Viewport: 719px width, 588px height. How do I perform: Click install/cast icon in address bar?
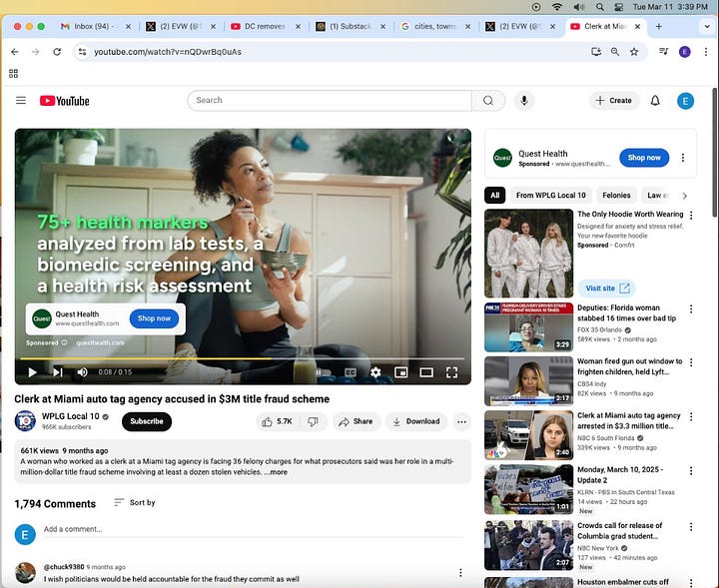(596, 52)
